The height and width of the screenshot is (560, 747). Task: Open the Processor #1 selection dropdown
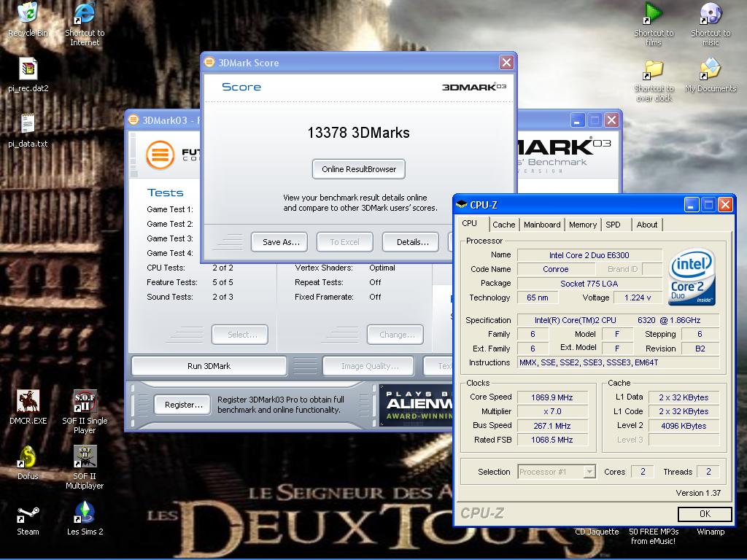[x=557, y=472]
